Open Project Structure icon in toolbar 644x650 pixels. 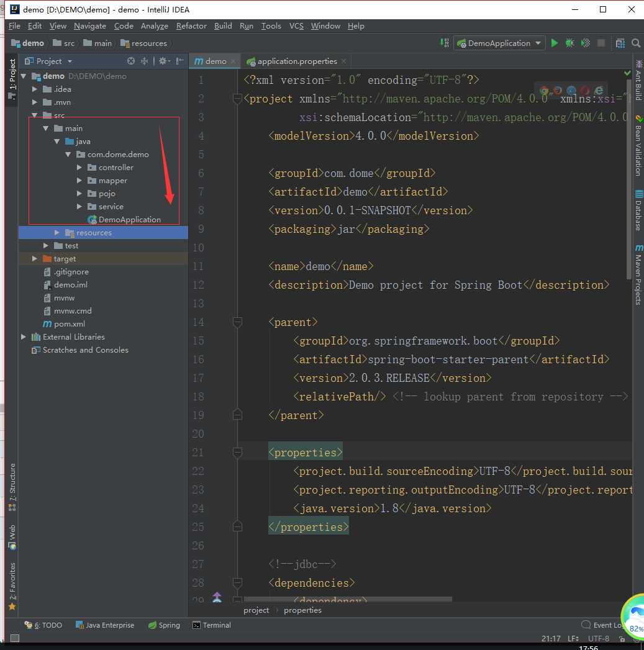(620, 43)
